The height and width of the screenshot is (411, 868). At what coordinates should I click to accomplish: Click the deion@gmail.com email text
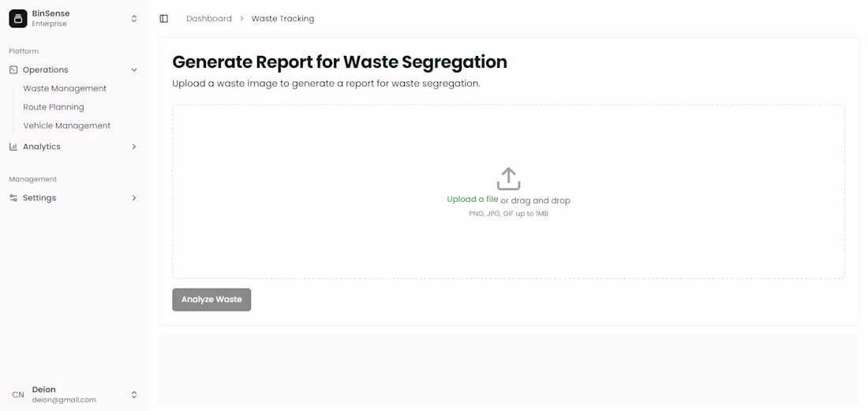tap(64, 399)
